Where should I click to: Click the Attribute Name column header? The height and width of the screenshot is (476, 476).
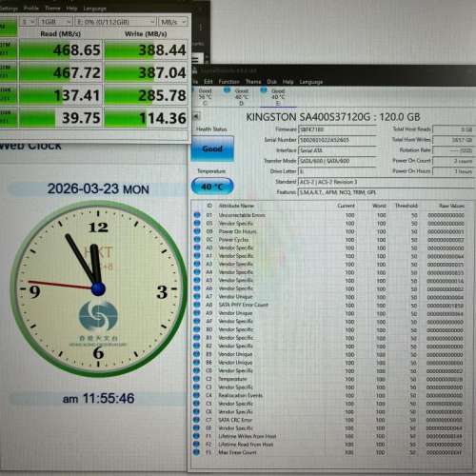236,206
